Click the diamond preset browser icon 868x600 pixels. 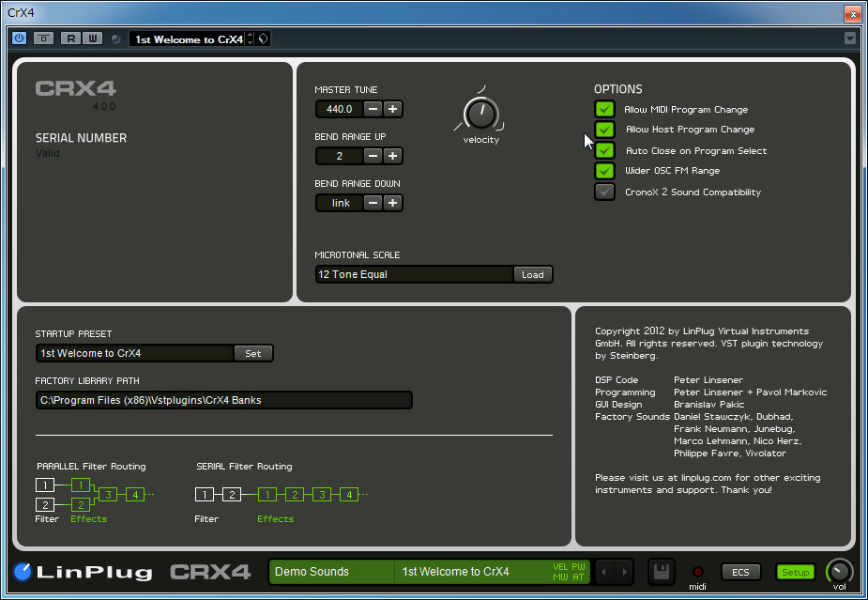pyautogui.click(x=264, y=38)
